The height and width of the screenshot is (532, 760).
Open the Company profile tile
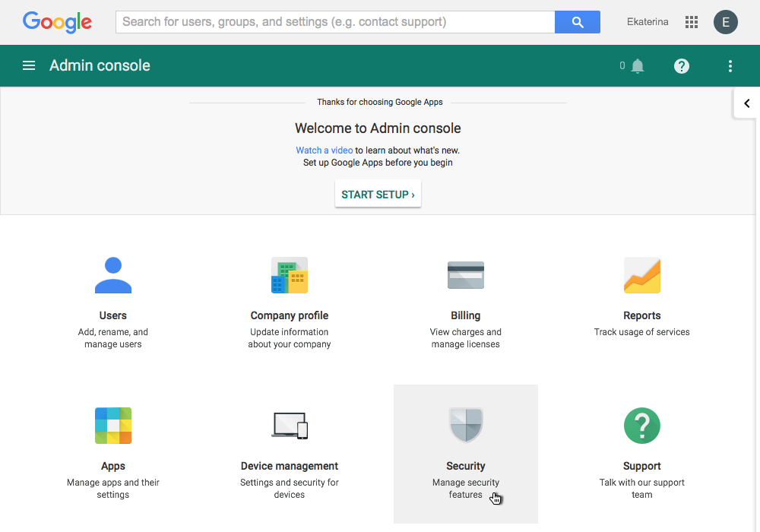pyautogui.click(x=289, y=296)
